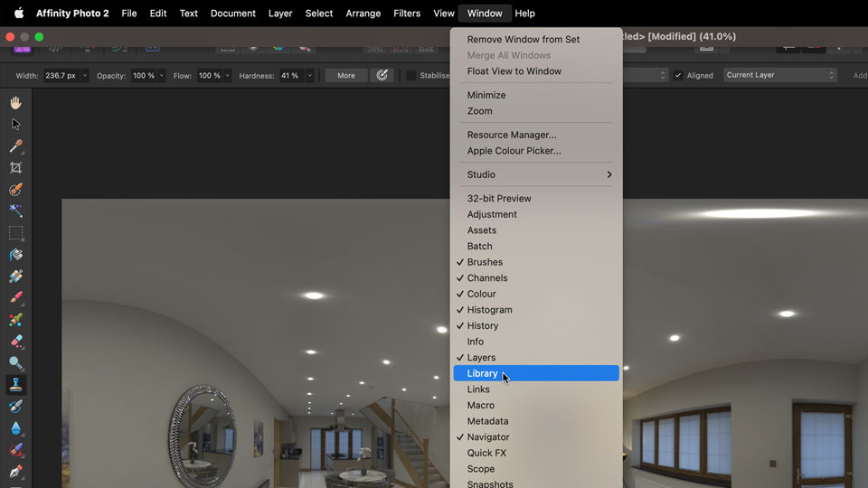
Task: Open the Select menu
Action: coord(319,14)
